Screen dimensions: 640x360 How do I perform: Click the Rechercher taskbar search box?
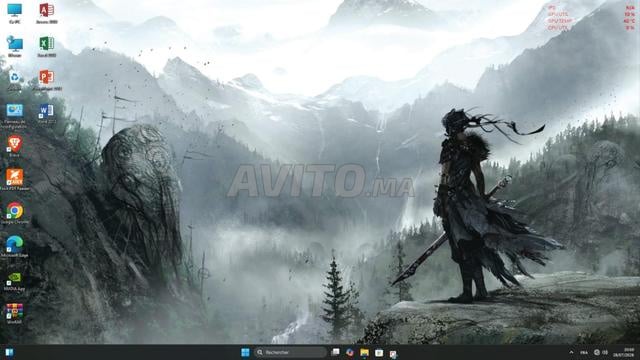[x=290, y=352]
